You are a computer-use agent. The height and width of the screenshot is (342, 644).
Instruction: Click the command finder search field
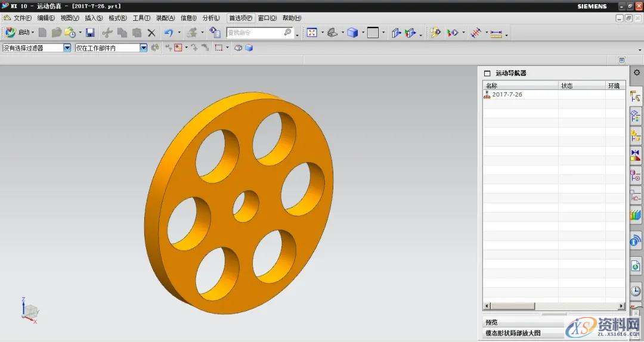tap(250, 33)
